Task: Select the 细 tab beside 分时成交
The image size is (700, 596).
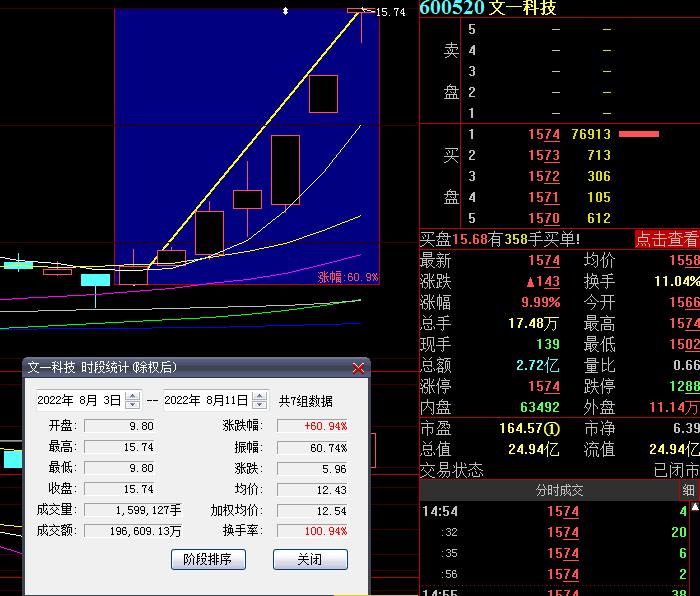Action: coord(688,490)
